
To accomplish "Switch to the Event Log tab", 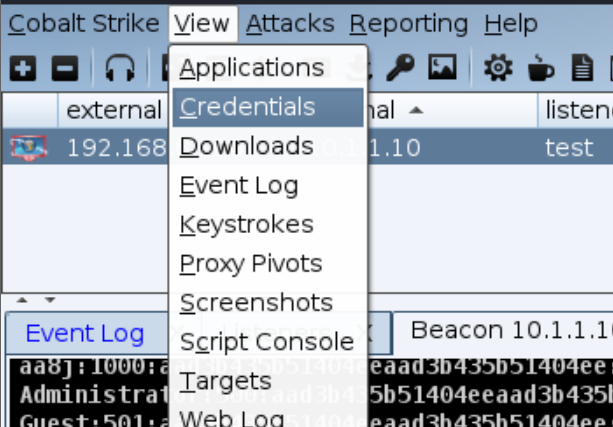I will pyautogui.click(x=85, y=334).
